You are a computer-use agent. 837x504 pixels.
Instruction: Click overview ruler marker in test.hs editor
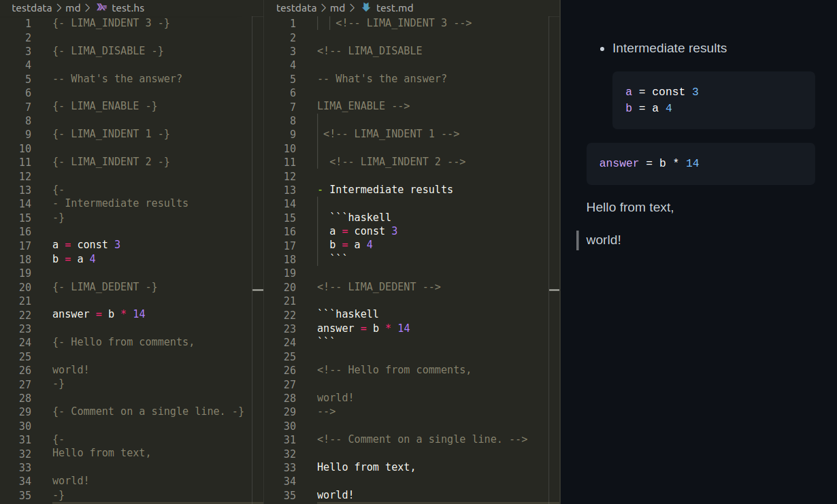coord(257,290)
